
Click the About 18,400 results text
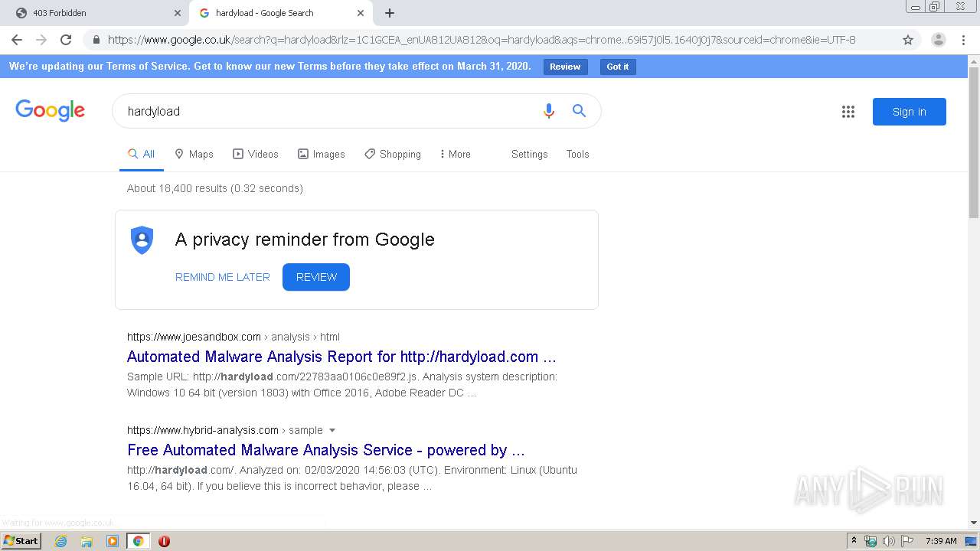215,188
